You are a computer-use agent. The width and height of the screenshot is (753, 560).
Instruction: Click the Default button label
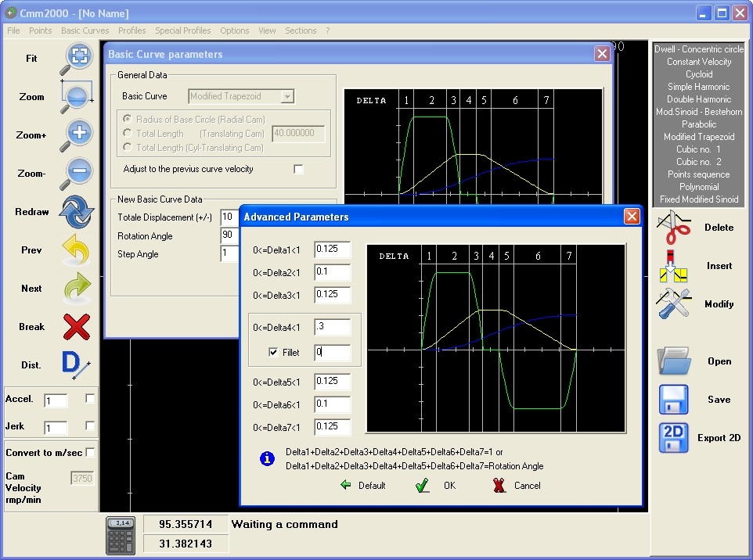372,486
